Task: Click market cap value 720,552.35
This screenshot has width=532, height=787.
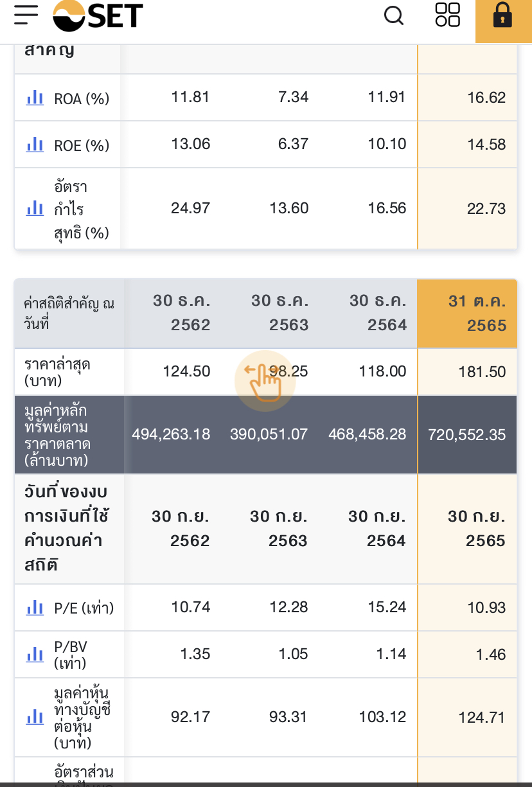Action: point(467,435)
